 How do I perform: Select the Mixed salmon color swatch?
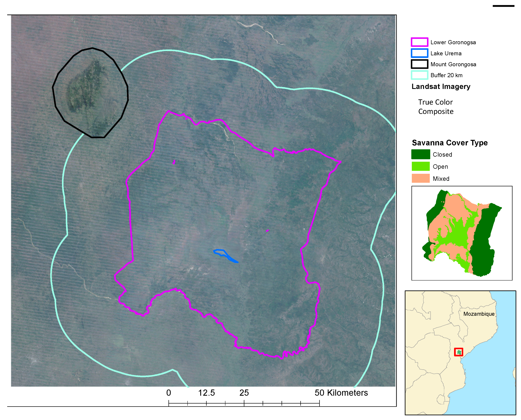[x=420, y=179]
